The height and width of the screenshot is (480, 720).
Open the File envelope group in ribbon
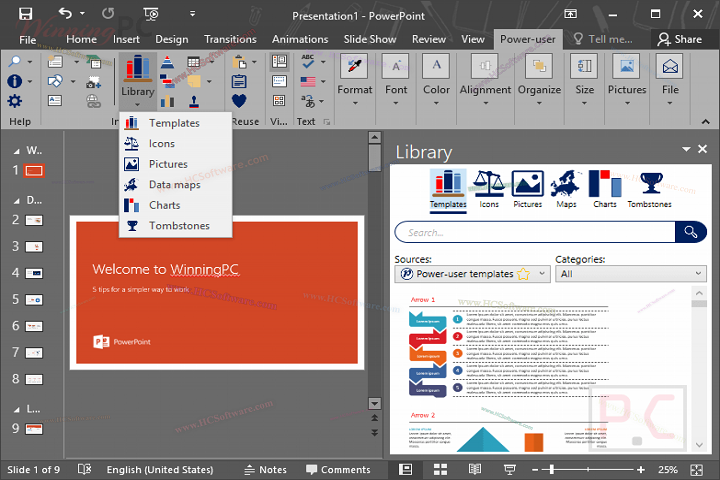670,80
